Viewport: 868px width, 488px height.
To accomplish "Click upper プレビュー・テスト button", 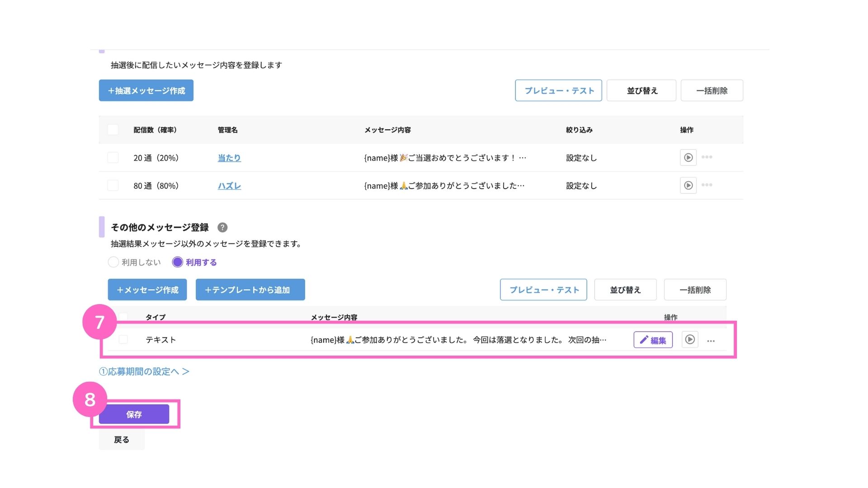I will click(x=558, y=90).
